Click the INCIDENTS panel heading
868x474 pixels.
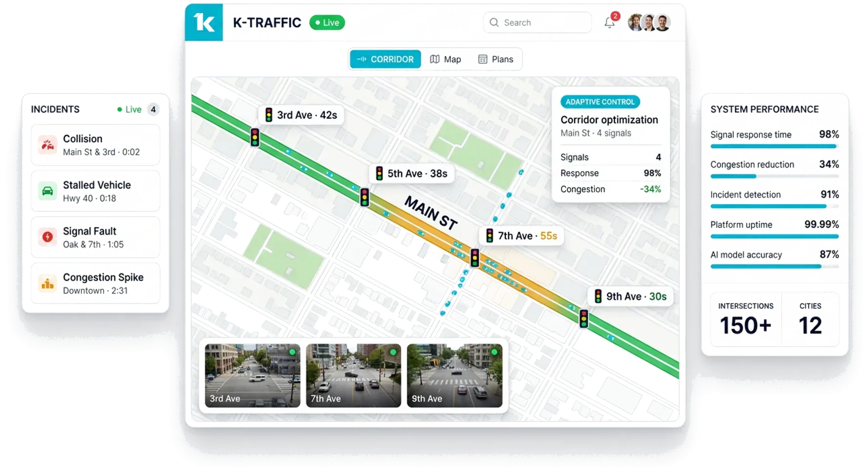pyautogui.click(x=55, y=110)
